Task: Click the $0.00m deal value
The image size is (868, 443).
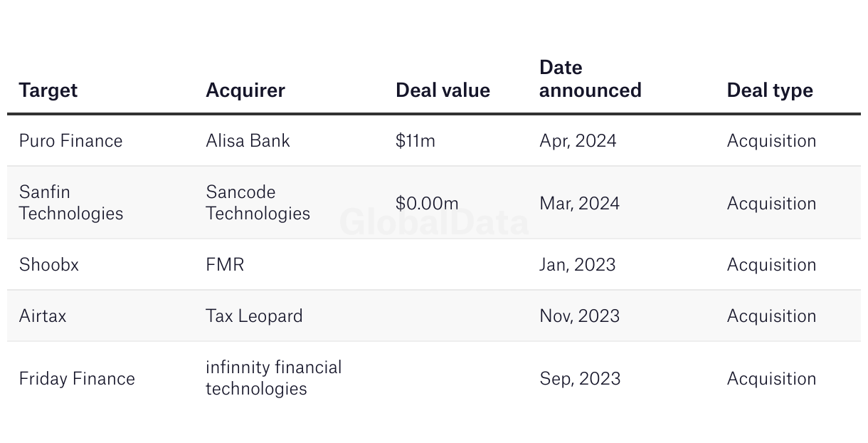Action: click(x=427, y=203)
